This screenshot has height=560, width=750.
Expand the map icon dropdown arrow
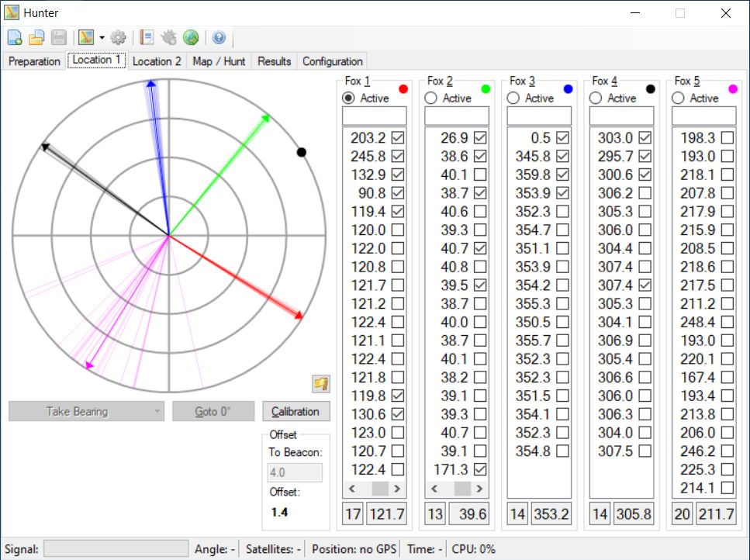[x=102, y=37]
